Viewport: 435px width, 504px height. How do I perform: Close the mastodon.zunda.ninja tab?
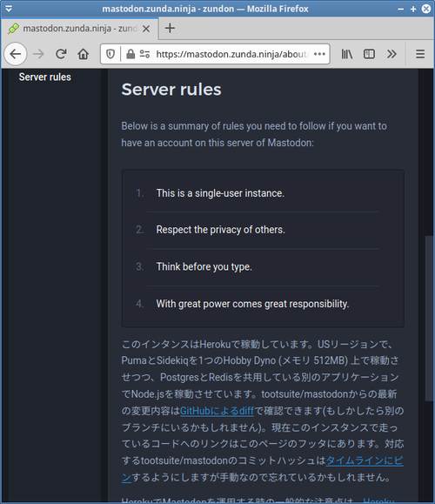tap(146, 29)
